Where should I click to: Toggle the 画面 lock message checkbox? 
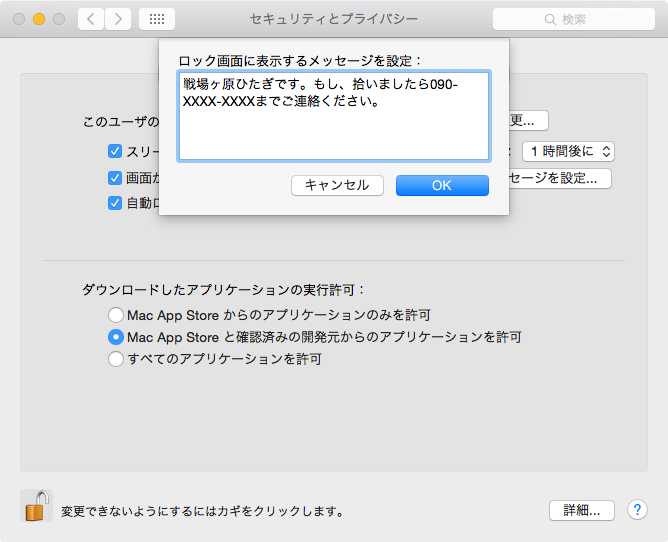tap(115, 178)
